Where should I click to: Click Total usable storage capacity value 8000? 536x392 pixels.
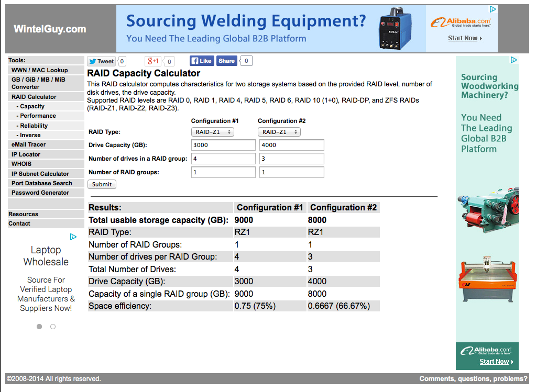point(317,220)
